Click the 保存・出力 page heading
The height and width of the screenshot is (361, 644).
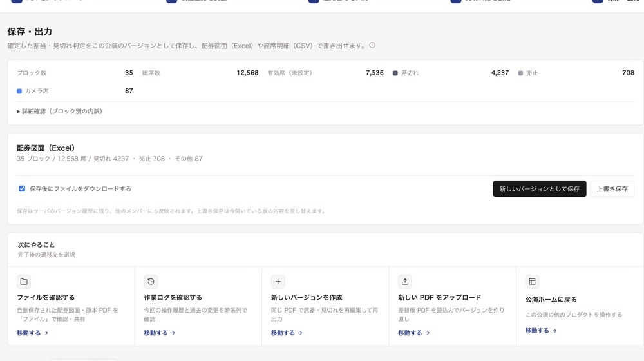point(30,32)
